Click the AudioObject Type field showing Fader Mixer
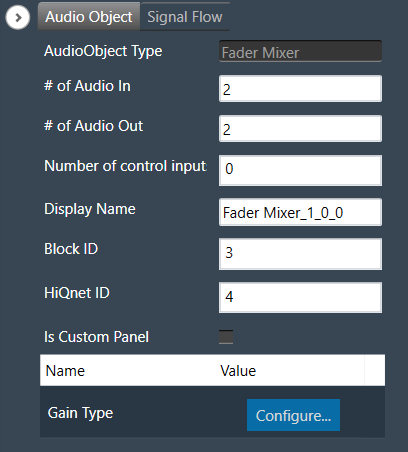This screenshot has height=452, width=408. coord(300,51)
